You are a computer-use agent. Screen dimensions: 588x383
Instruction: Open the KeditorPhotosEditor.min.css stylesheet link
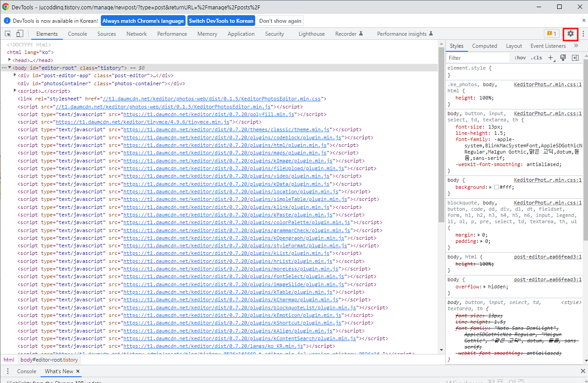212,99
